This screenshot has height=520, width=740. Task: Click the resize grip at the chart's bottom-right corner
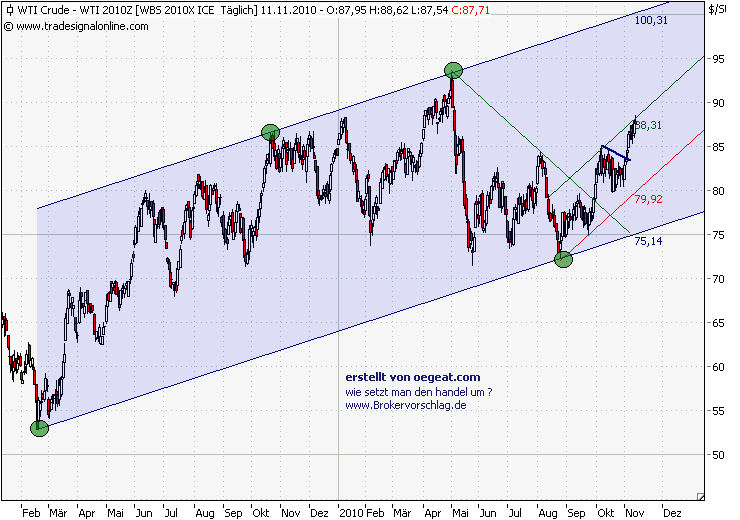coord(700,496)
